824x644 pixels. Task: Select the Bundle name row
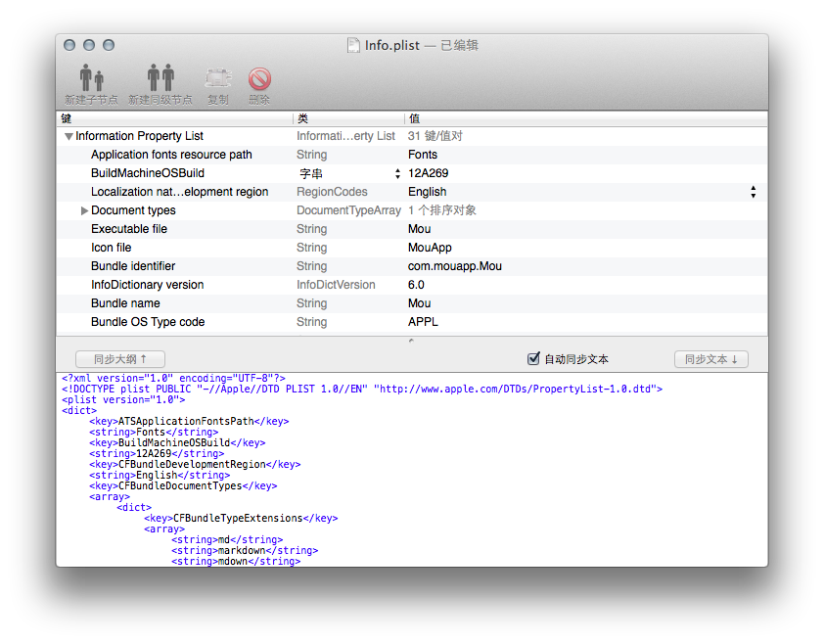pyautogui.click(x=412, y=303)
